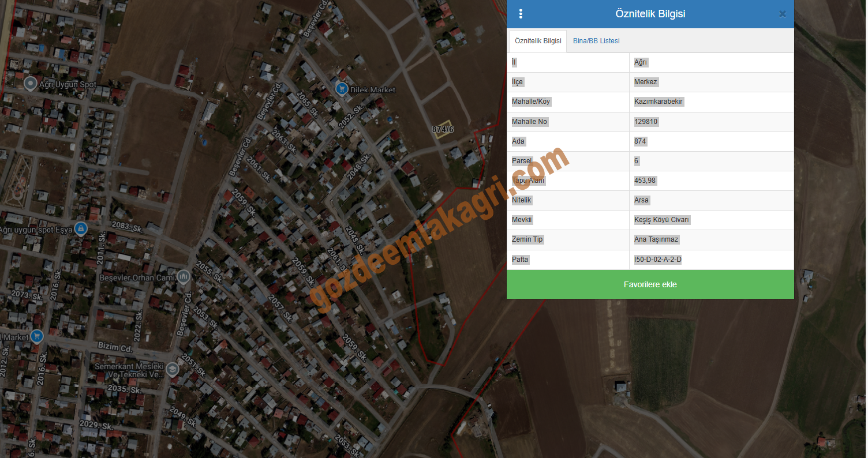
Task: Click the Kazımkarabekir neighborhood value
Action: (659, 102)
